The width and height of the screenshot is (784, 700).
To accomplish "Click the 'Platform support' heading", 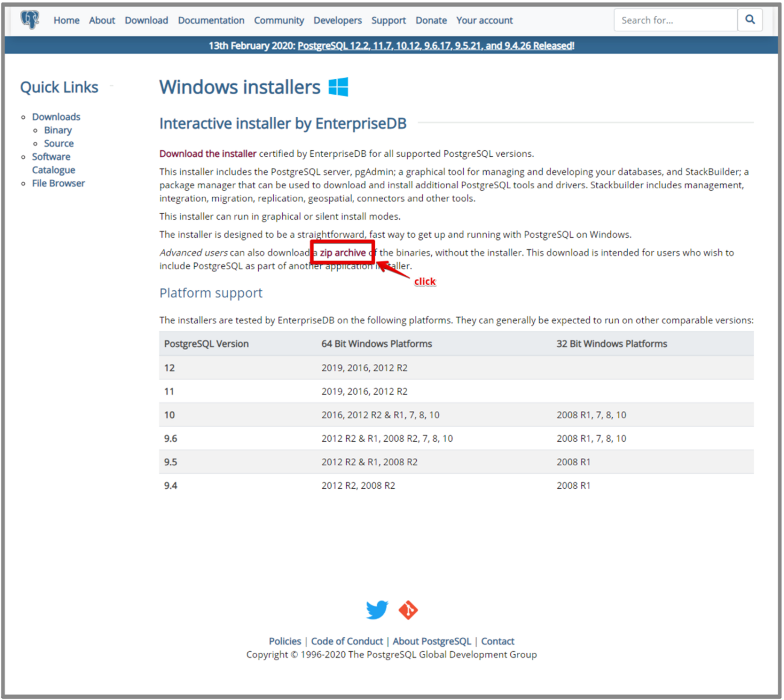I will (x=211, y=293).
